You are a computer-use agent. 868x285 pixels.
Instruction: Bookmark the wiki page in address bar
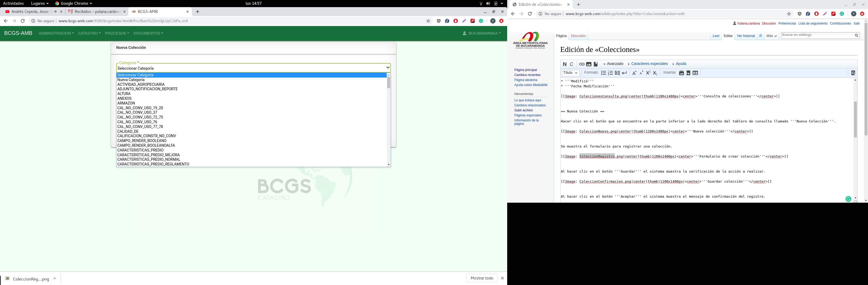coord(789,14)
